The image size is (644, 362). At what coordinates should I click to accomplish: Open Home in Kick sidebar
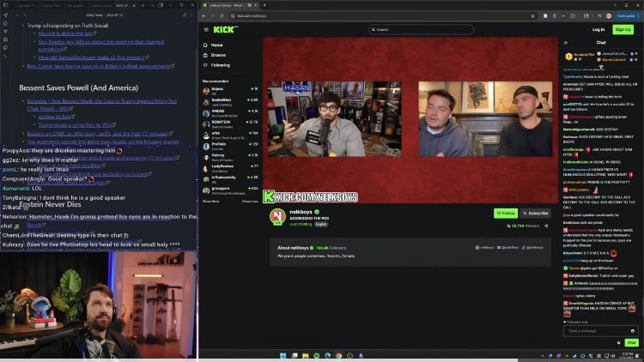213,45
